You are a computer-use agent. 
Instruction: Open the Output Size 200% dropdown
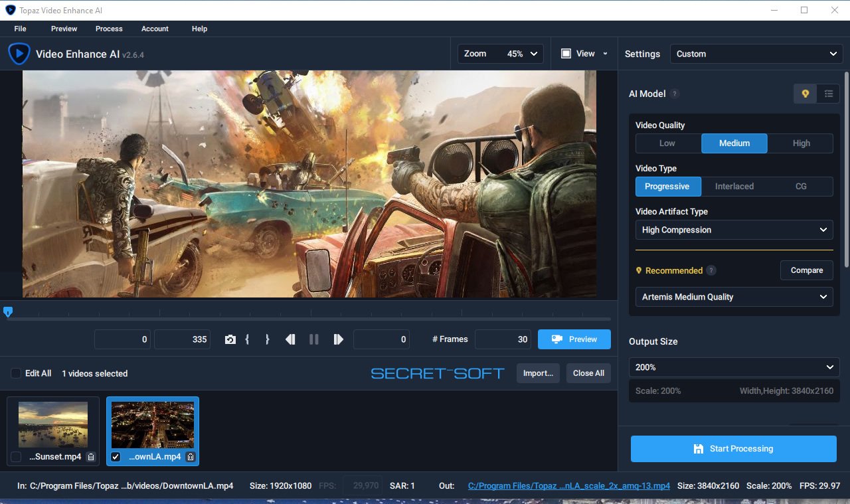point(734,367)
